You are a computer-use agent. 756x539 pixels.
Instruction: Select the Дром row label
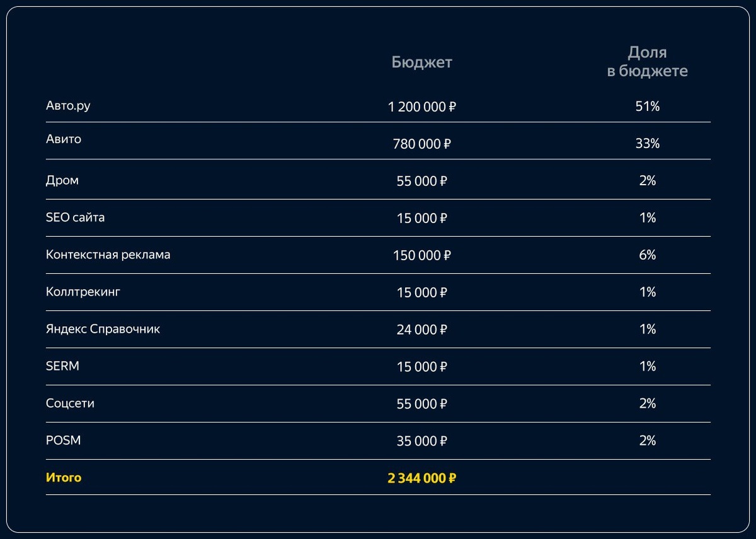pos(62,180)
